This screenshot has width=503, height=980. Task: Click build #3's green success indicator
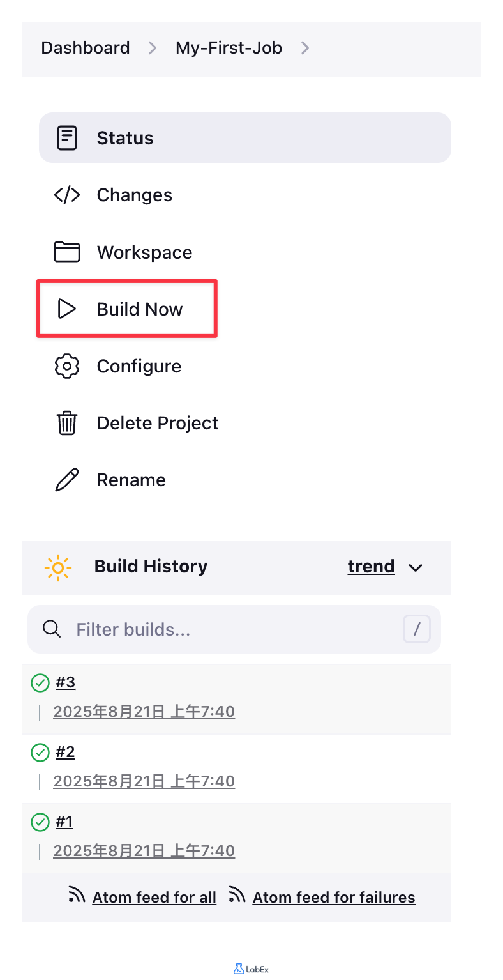[40, 682]
